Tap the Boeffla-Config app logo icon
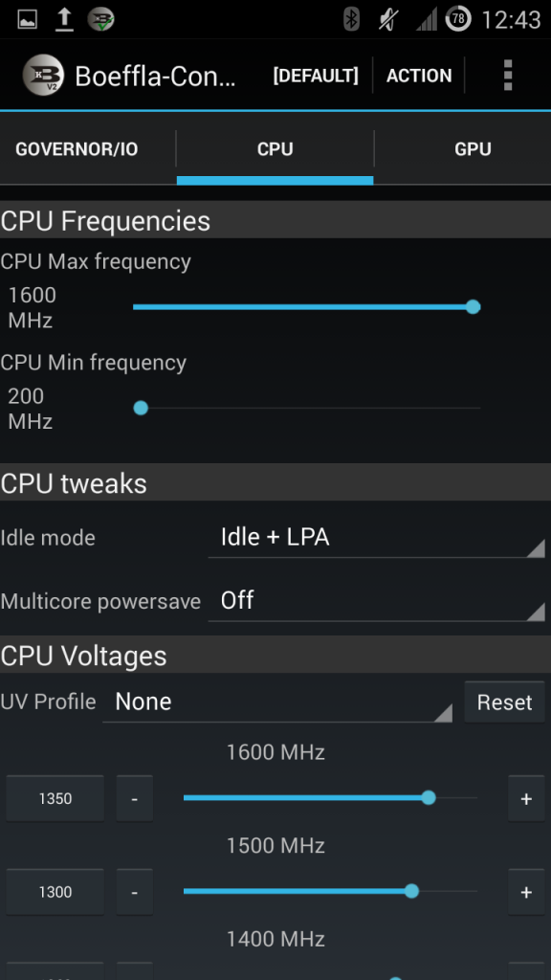Viewport: 551px width, 980px height. tap(43, 76)
